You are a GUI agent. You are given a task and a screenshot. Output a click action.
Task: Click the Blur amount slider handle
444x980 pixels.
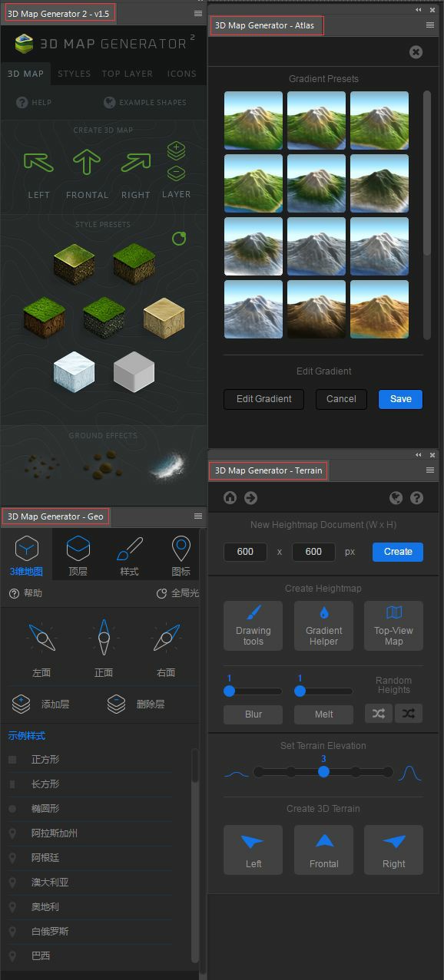coord(229,691)
